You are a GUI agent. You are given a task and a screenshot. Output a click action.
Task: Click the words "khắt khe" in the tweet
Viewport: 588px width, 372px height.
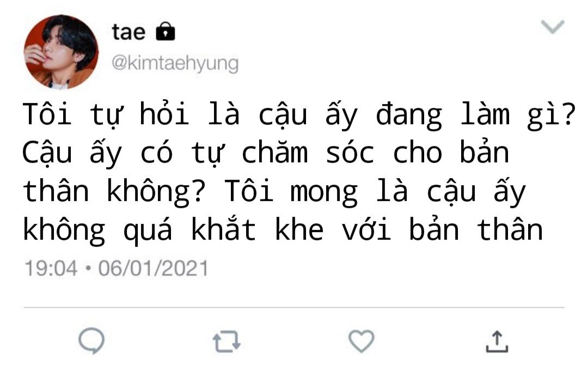pyautogui.click(x=257, y=229)
